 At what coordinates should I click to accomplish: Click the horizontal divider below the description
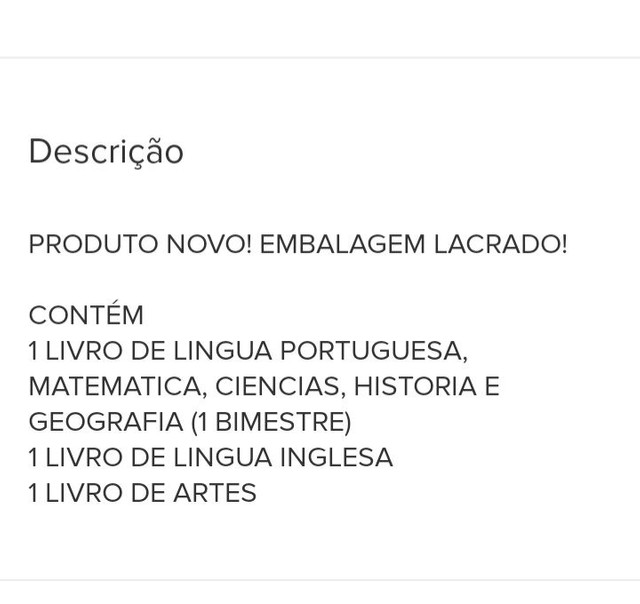coord(320,580)
